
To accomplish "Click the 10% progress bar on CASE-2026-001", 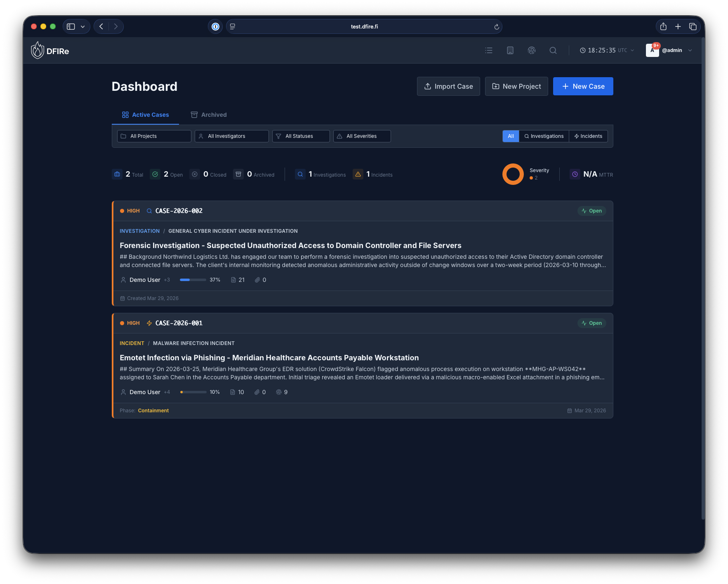I will coord(193,392).
